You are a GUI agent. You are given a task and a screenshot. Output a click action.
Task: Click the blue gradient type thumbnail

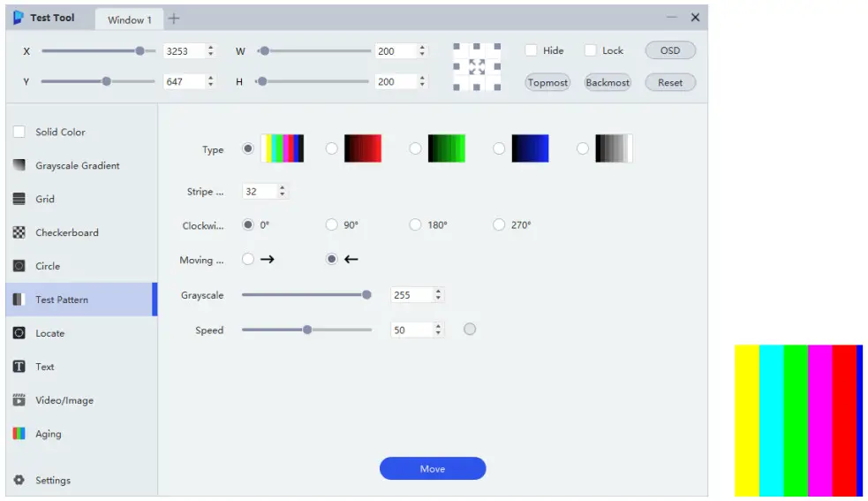point(530,148)
